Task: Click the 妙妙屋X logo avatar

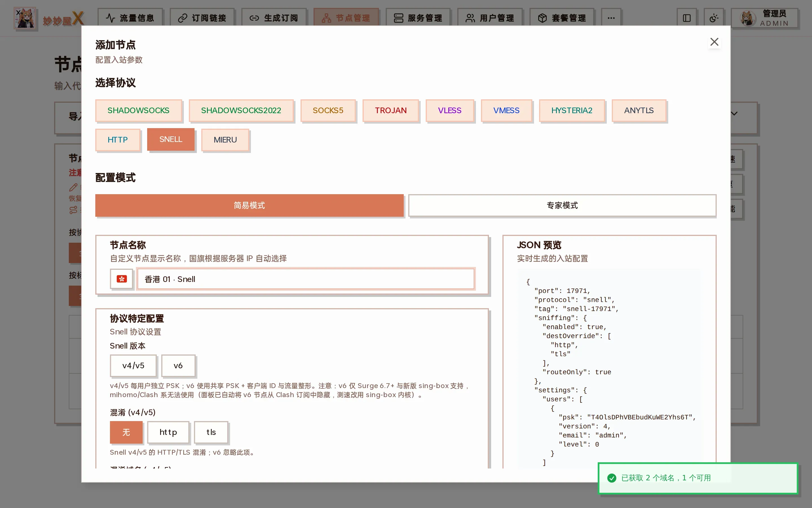Action: [x=25, y=18]
